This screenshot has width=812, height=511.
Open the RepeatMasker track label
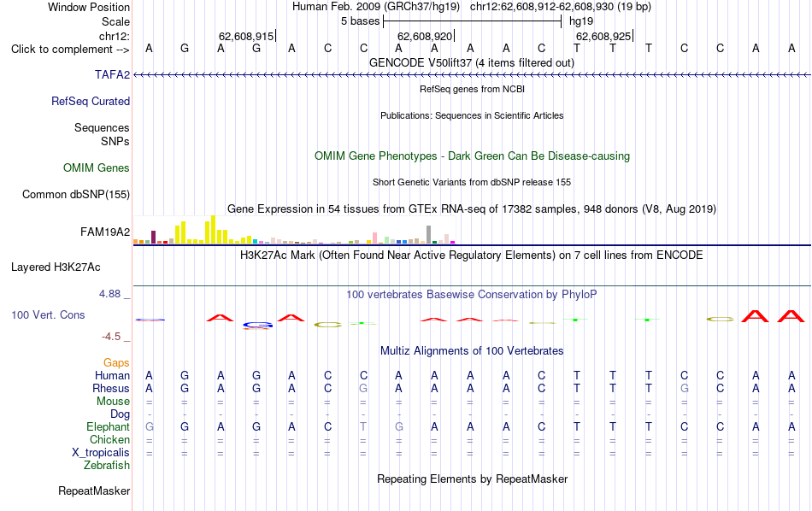click(94, 490)
